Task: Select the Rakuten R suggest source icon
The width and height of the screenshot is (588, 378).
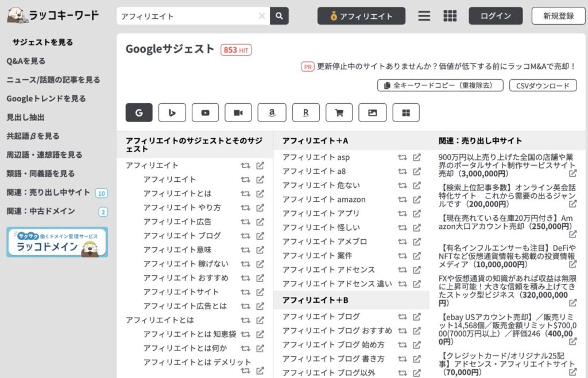Action: click(x=306, y=112)
